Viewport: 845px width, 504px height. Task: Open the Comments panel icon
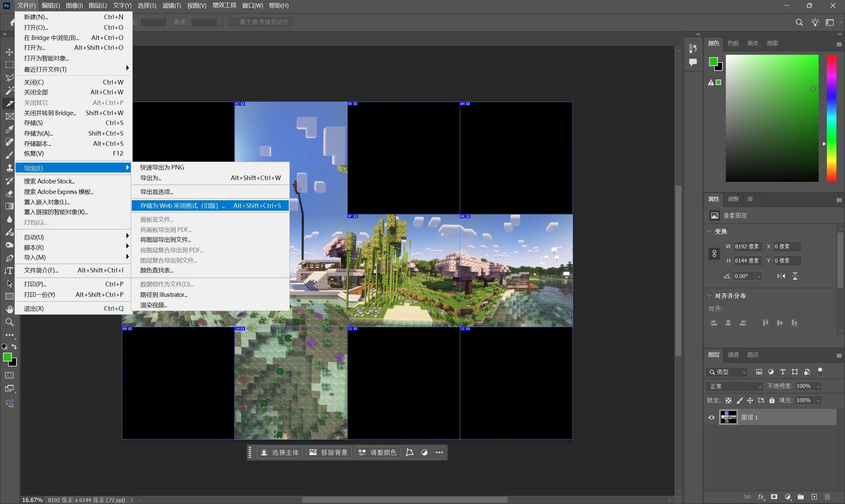coord(693,62)
